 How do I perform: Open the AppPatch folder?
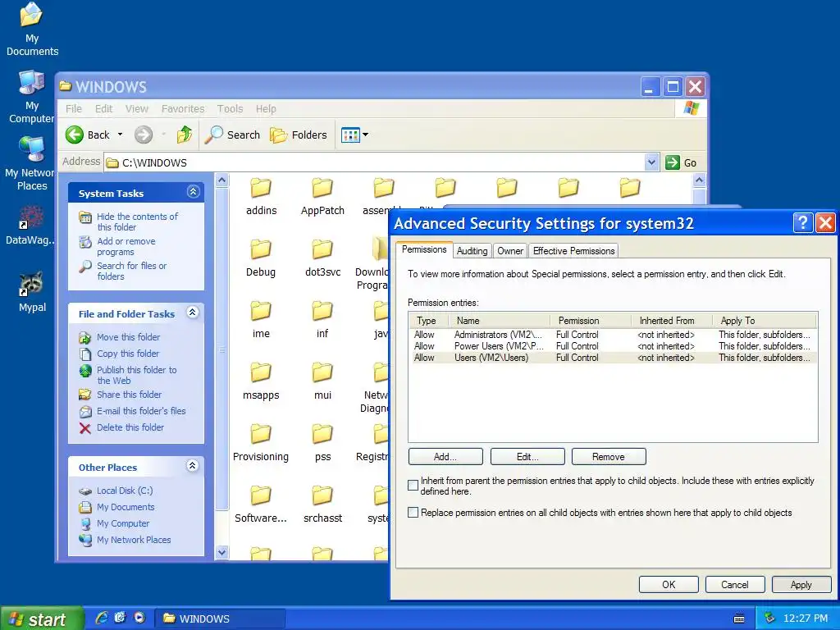pos(322,197)
